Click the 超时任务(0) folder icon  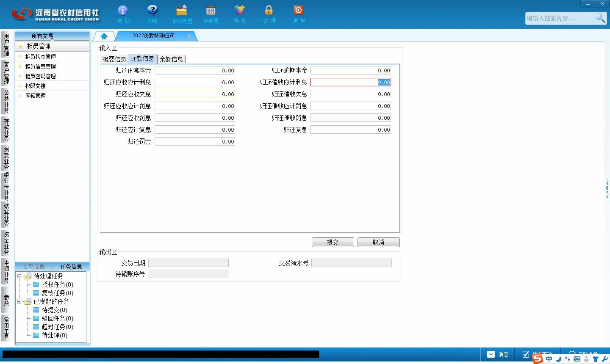pyautogui.click(x=36, y=327)
